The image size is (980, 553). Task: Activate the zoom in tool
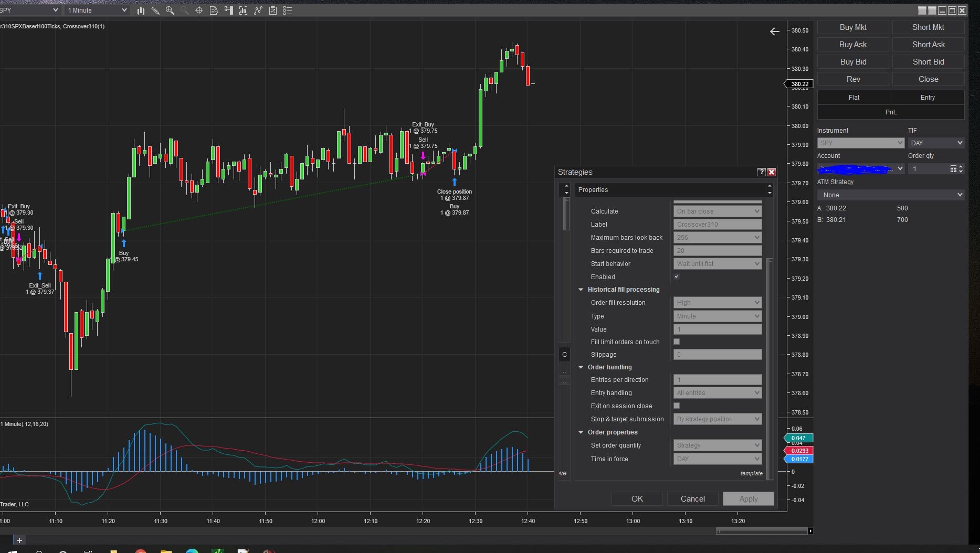(170, 10)
